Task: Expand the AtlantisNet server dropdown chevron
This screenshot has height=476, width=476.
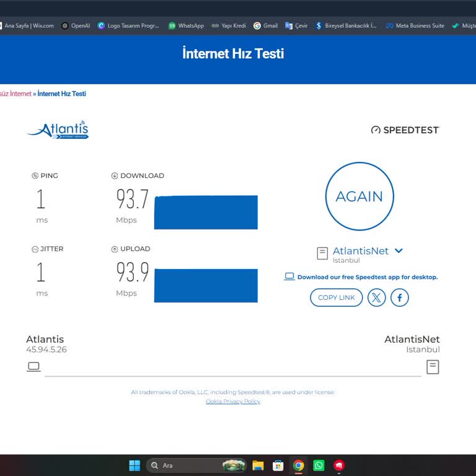Action: 399,251
